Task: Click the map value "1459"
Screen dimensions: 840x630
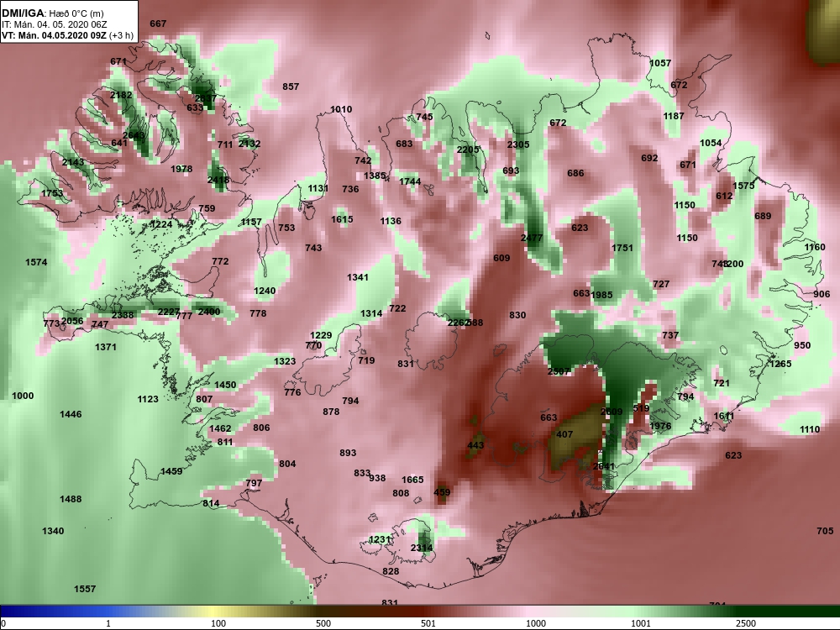Action: click(171, 471)
